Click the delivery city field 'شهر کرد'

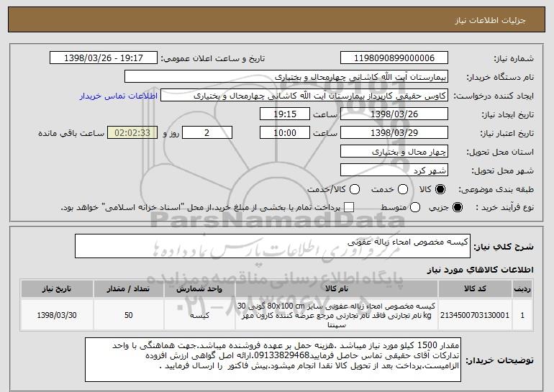coord(394,170)
